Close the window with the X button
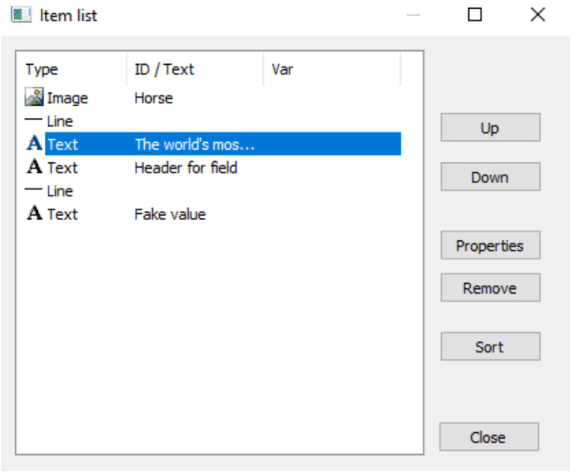574x474 pixels. pos(538,15)
